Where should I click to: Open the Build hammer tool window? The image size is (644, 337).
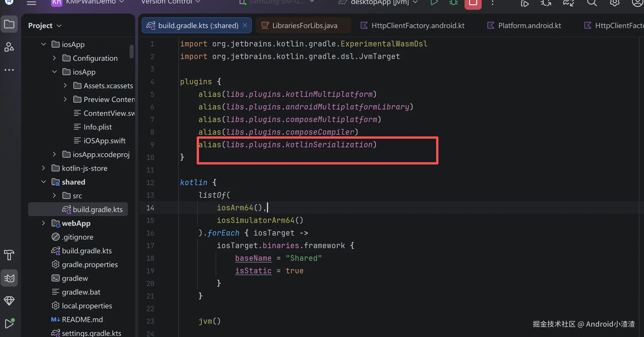point(9,255)
